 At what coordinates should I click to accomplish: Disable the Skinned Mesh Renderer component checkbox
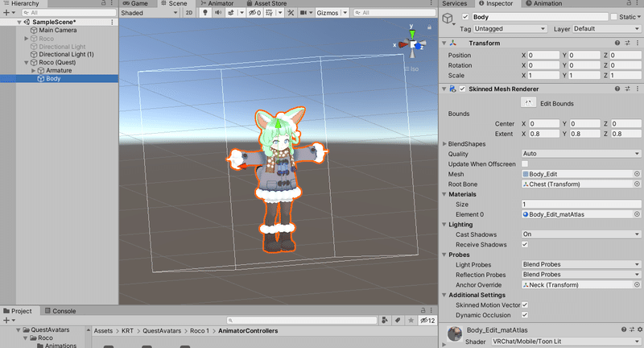coord(462,89)
